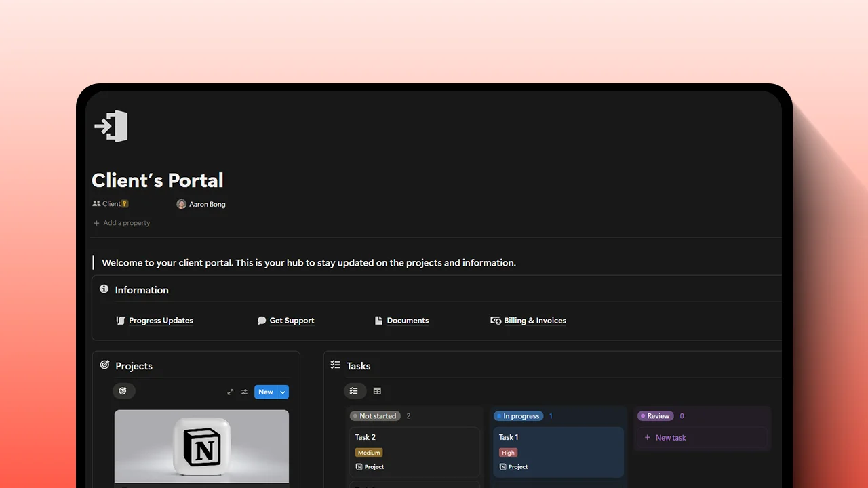Click the Get Support chat bubble icon
868x488 pixels.
pyautogui.click(x=262, y=321)
